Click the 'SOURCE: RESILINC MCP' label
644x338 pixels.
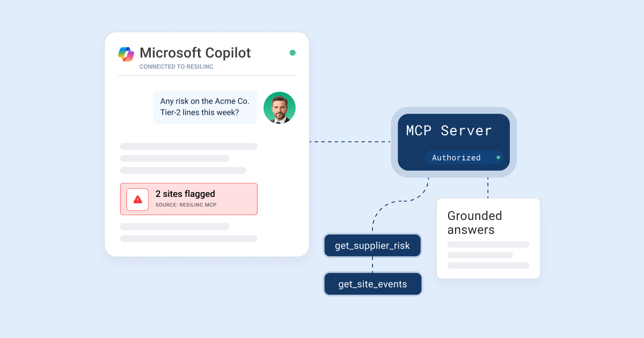(186, 205)
